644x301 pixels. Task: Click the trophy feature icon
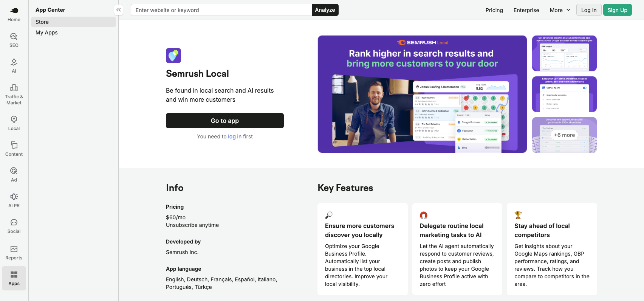tap(518, 215)
